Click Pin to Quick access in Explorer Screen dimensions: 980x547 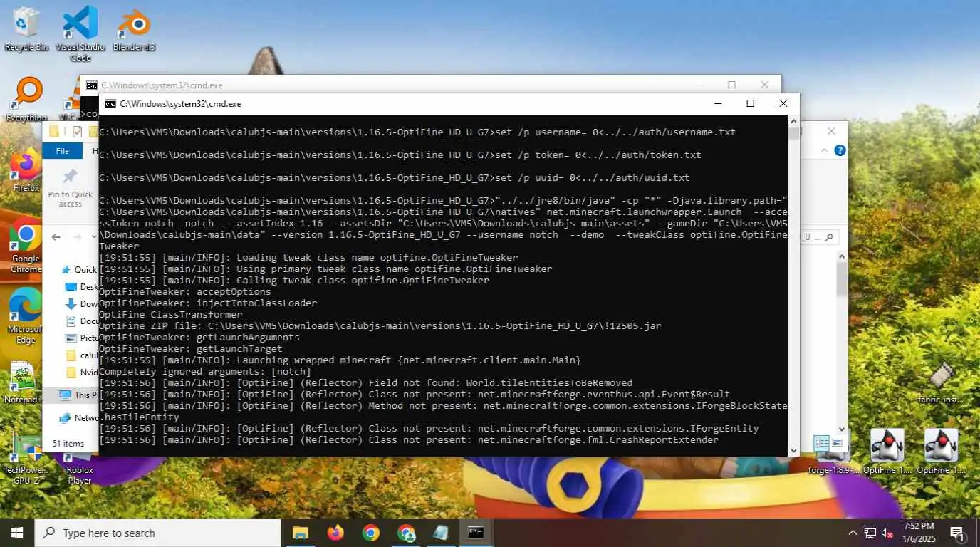coord(70,187)
